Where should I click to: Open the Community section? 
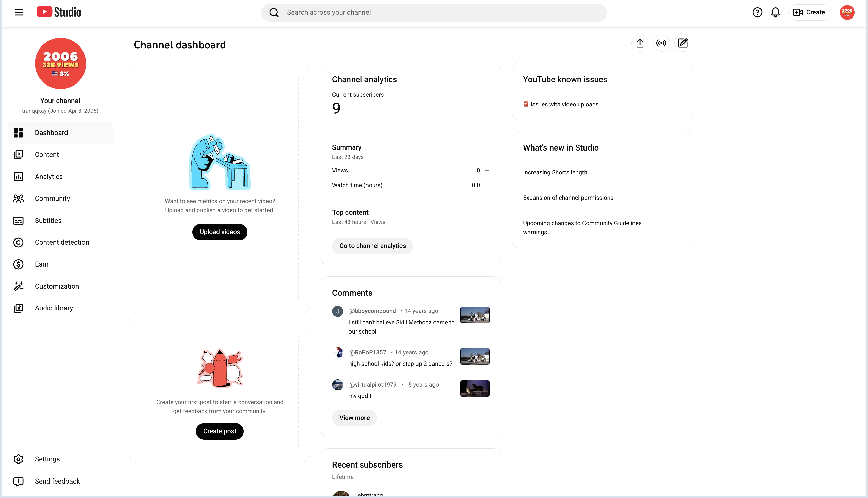tap(60, 198)
